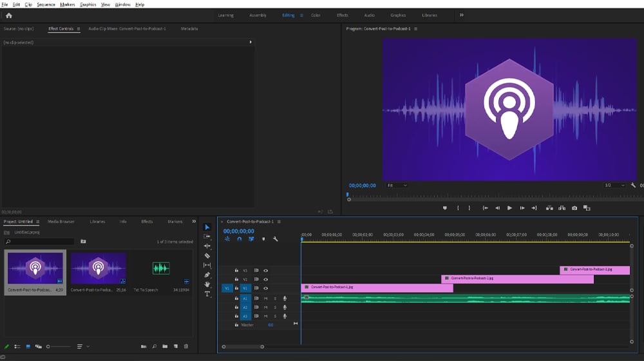Open the Media Browser tab
The width and height of the screenshot is (644, 361).
(x=61, y=222)
